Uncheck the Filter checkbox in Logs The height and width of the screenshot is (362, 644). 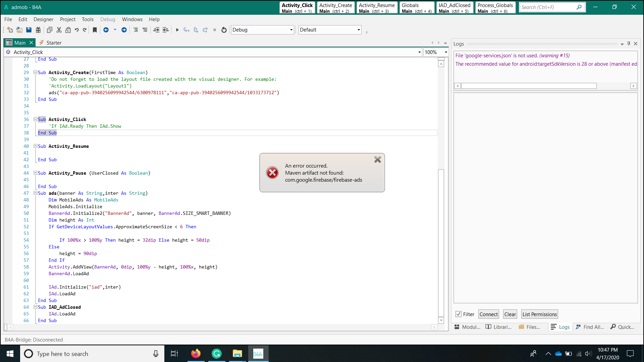click(x=459, y=314)
